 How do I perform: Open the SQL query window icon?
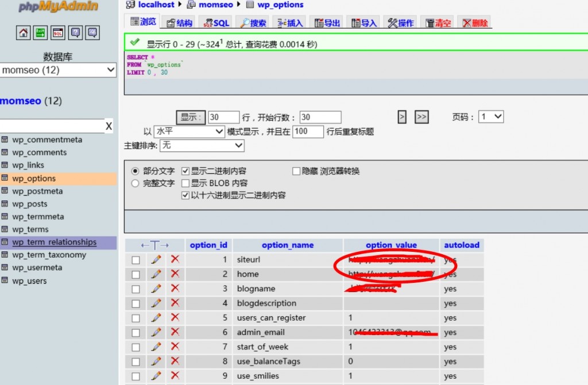58,33
